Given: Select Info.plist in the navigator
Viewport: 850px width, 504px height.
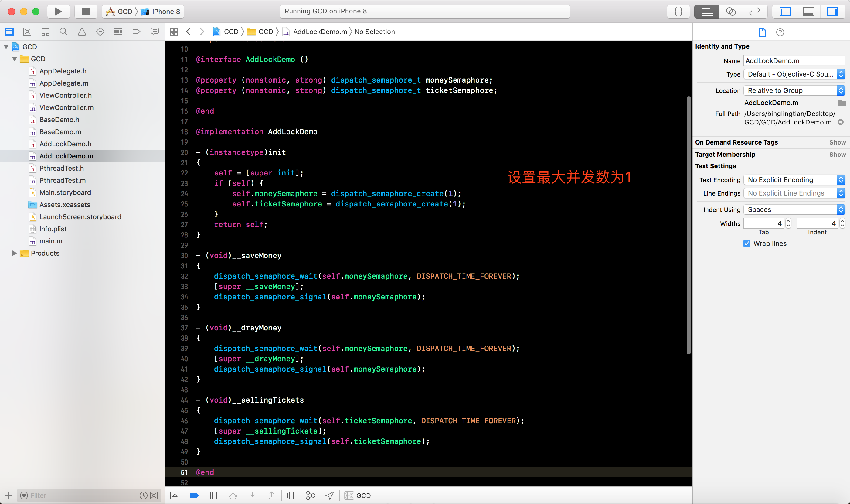Looking at the screenshot, I should (x=53, y=229).
